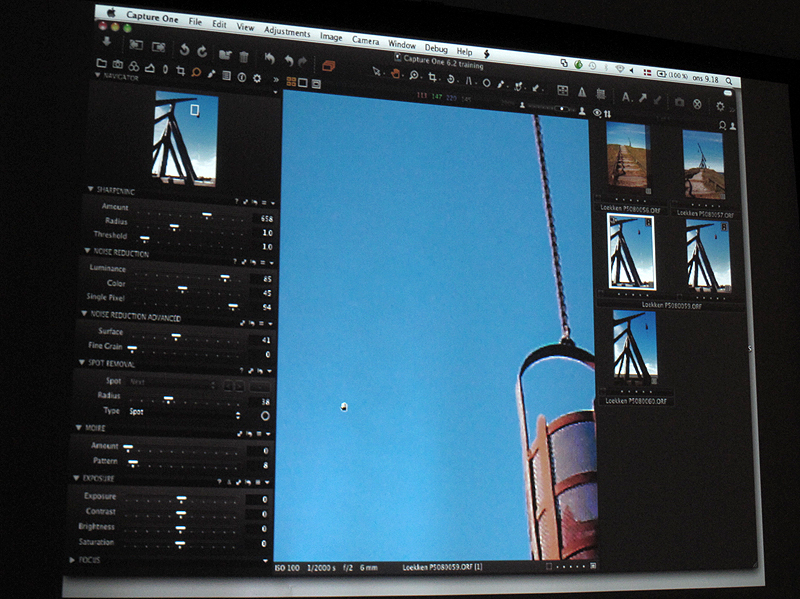Collapse the Exposure panel
Image resolution: width=800 pixels, height=599 pixels.
(76, 478)
